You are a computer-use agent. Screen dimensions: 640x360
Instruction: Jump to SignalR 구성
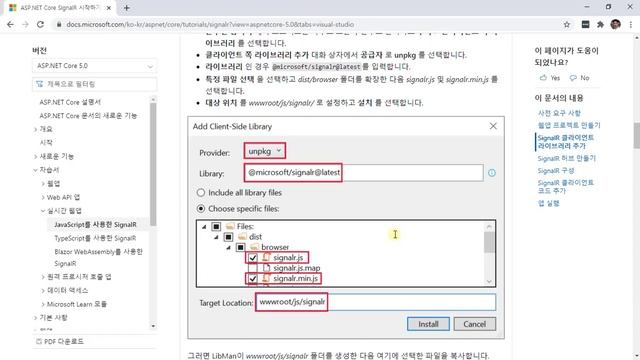[556, 171]
